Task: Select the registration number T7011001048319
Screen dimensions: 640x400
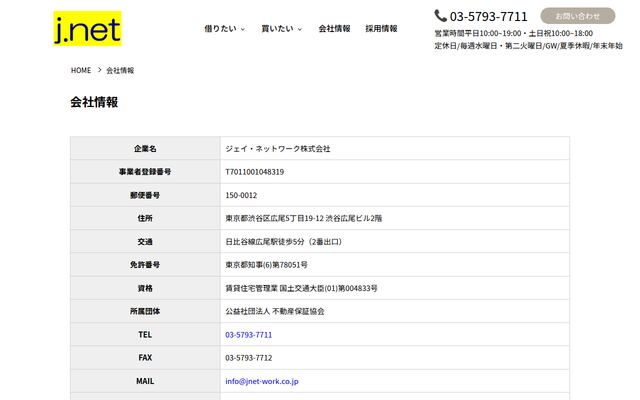Action: [x=255, y=172]
